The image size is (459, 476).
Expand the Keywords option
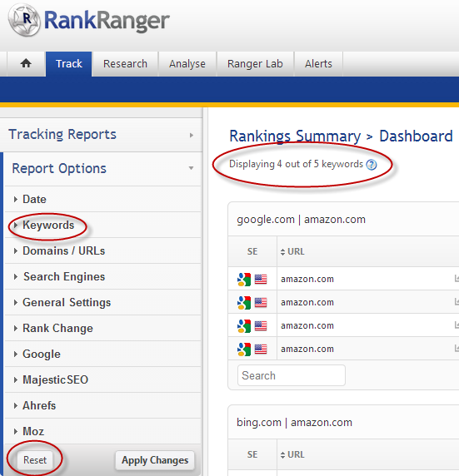48,226
